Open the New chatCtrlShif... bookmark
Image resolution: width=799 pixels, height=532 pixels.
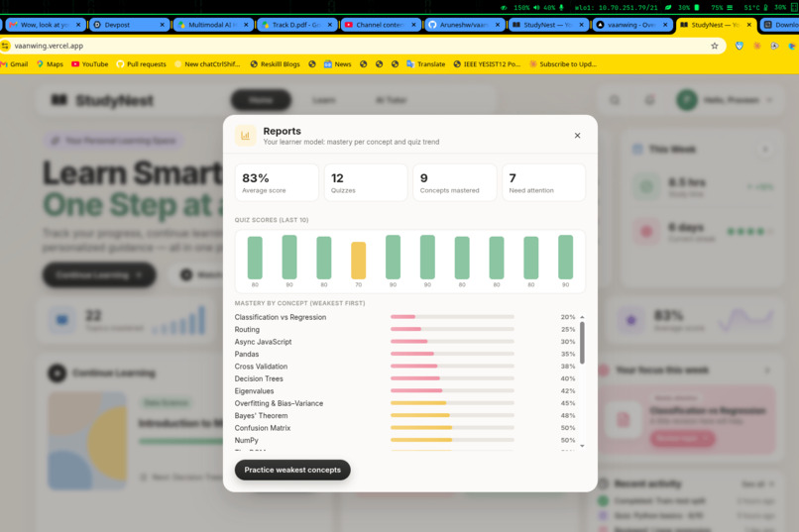207,64
